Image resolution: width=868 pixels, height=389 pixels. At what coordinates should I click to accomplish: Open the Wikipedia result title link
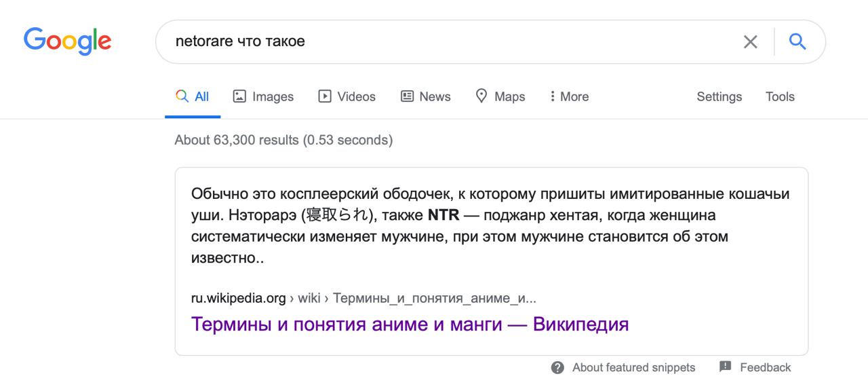point(410,324)
